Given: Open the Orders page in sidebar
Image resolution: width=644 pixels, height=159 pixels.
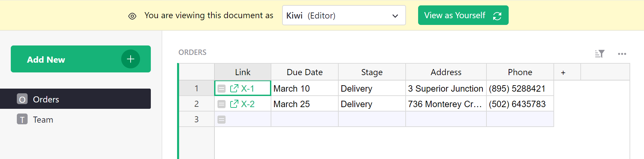Looking at the screenshot, I should (46, 99).
